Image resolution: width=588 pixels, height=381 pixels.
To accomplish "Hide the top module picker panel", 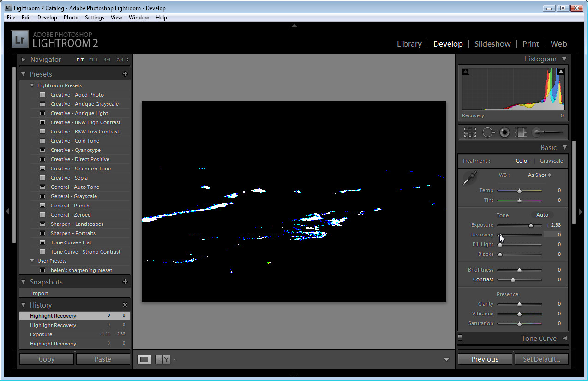I will [x=294, y=26].
